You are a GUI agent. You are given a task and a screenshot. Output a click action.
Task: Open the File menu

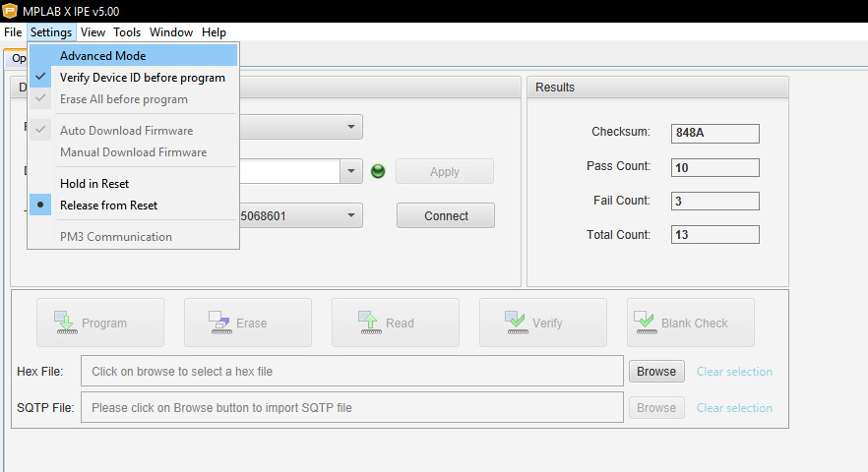click(x=13, y=32)
